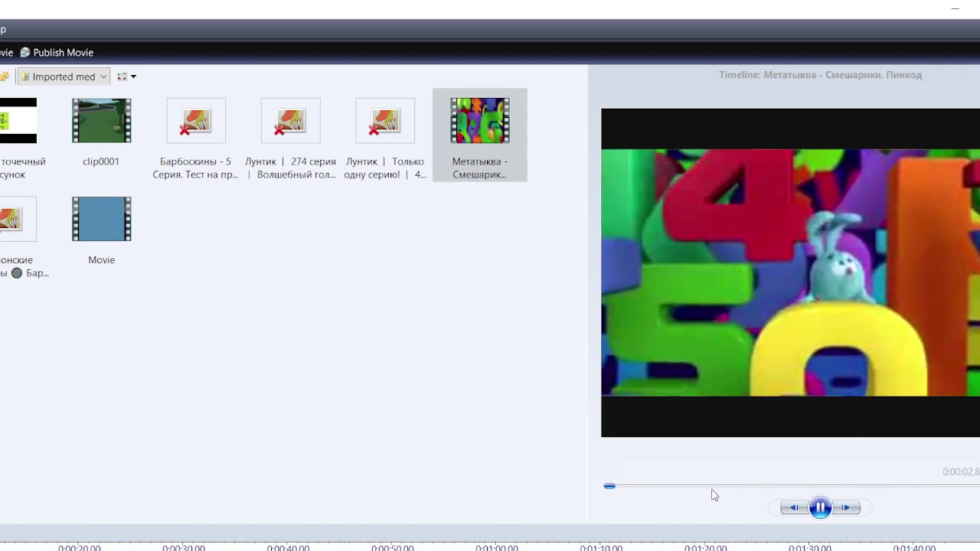Click the preview monitor video frame

790,272
